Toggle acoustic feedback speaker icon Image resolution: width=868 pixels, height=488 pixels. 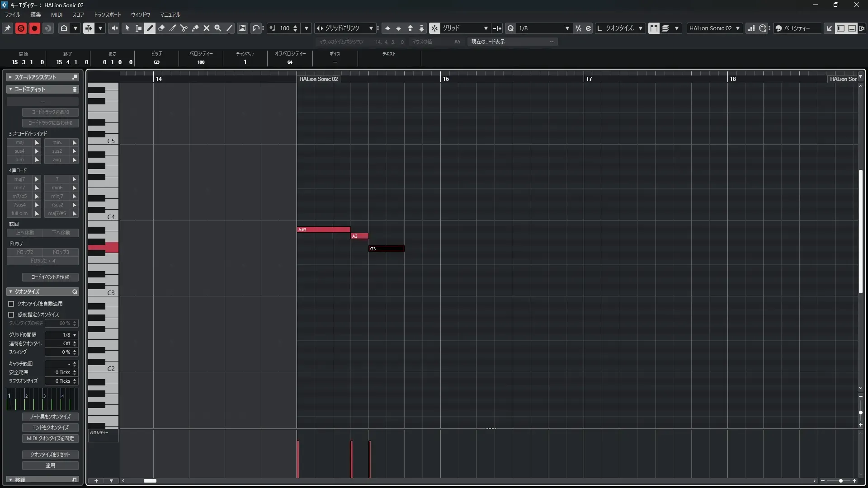pyautogui.click(x=113, y=28)
